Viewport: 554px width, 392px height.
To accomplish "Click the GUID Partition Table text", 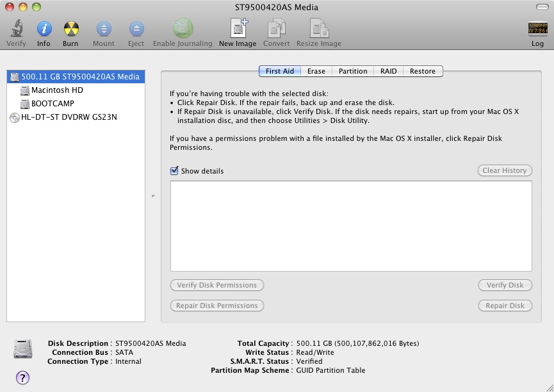I will [x=330, y=370].
